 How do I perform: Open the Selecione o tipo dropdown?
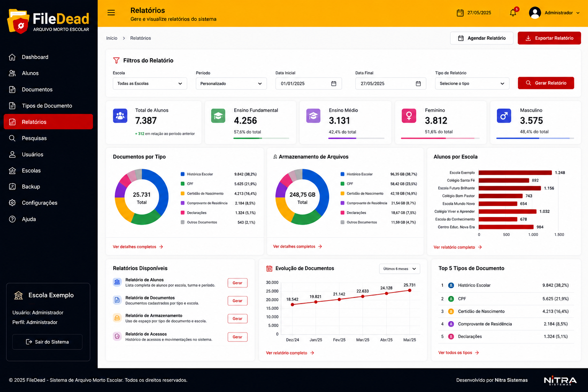472,83
